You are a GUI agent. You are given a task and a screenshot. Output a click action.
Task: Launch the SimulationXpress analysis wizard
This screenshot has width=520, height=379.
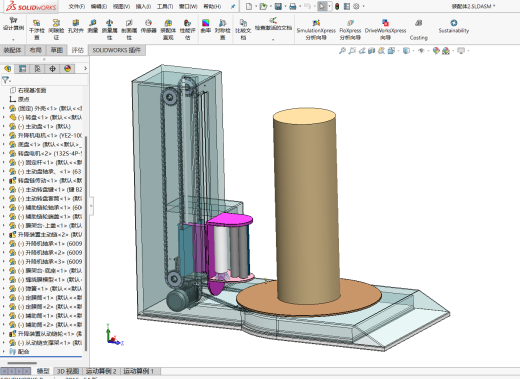click(x=316, y=29)
